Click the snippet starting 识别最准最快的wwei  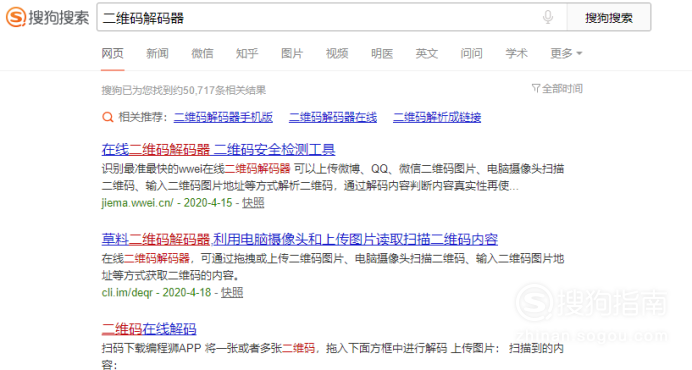click(x=333, y=177)
